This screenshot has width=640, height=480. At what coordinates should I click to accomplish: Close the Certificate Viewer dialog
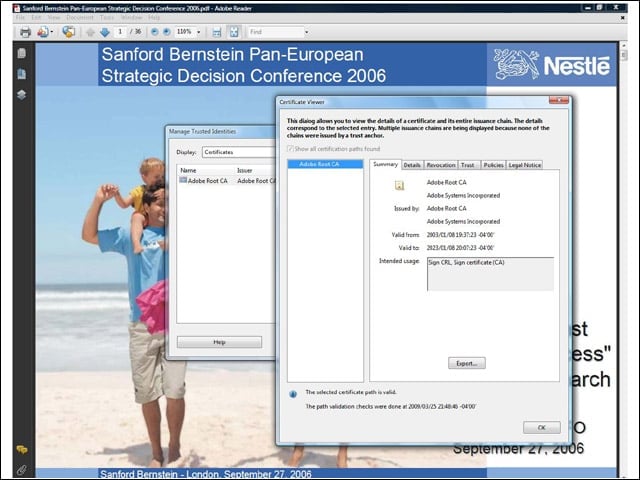(x=559, y=100)
